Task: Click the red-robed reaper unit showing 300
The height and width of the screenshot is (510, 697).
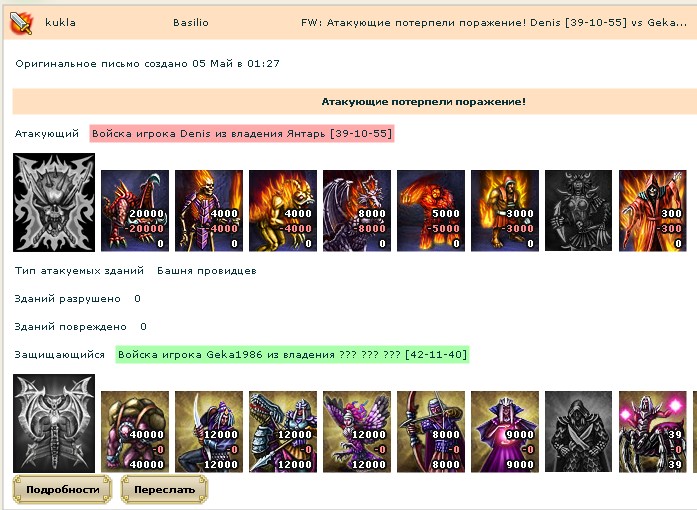Action: point(653,210)
